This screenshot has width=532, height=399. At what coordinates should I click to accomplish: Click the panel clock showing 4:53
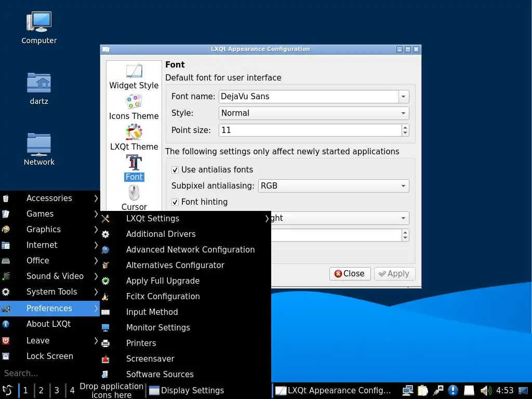[x=505, y=391]
